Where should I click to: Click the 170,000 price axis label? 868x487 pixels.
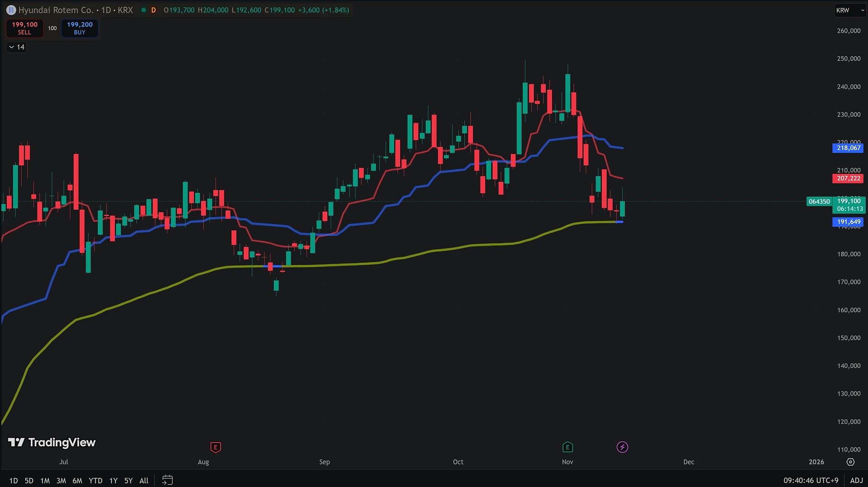coord(849,282)
